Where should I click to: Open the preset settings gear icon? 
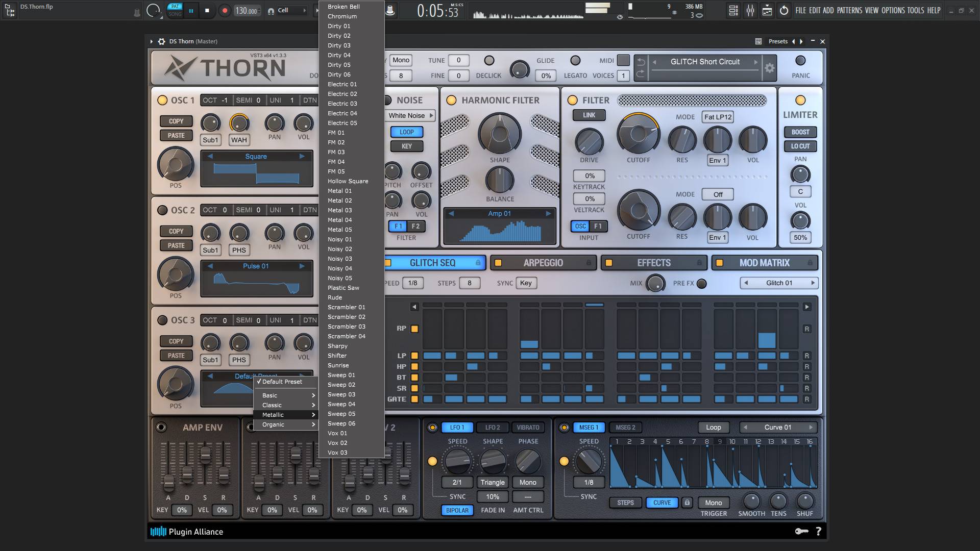(769, 68)
